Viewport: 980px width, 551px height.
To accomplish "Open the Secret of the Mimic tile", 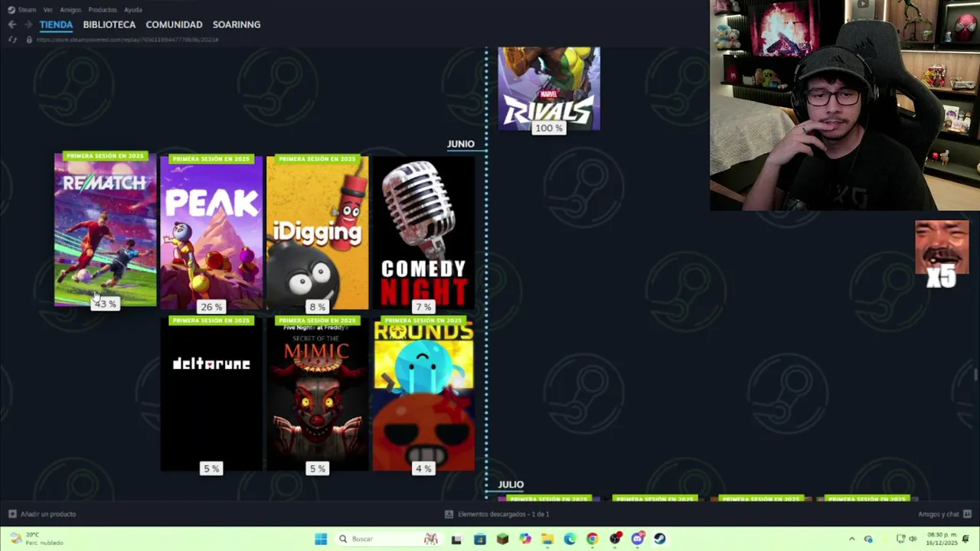I will (317, 393).
